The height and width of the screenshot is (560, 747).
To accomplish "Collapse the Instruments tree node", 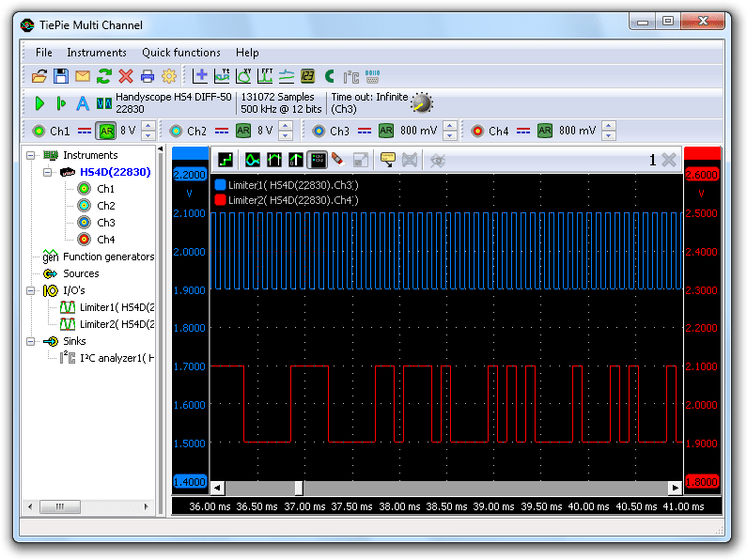I will click(30, 155).
